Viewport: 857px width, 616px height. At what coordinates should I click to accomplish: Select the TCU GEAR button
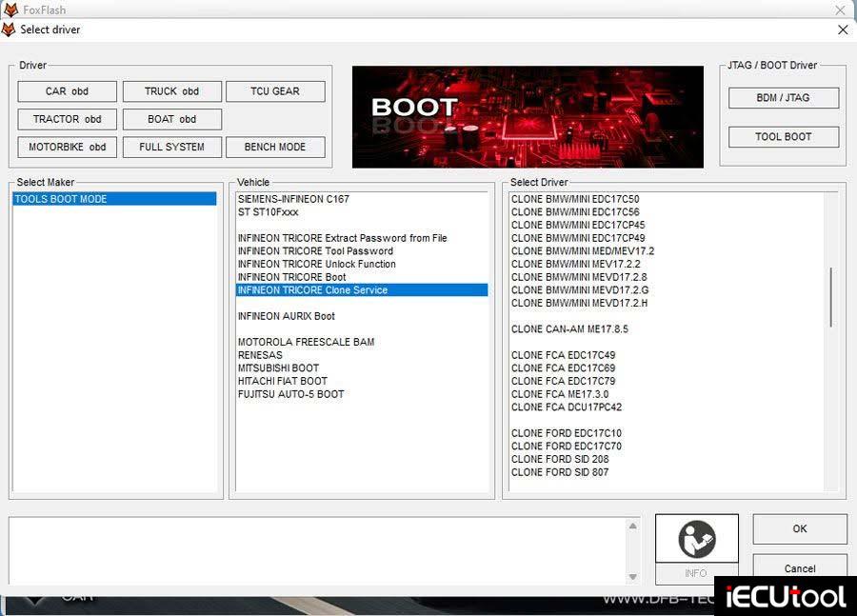[275, 91]
